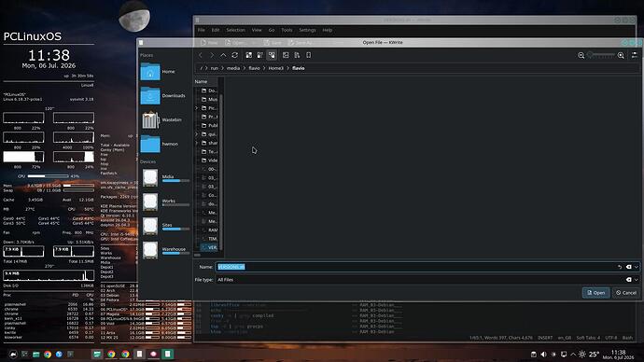Image resolution: width=644 pixels, height=362 pixels.
Task: Adjust the icon zoom slider
Action: coord(601,55)
